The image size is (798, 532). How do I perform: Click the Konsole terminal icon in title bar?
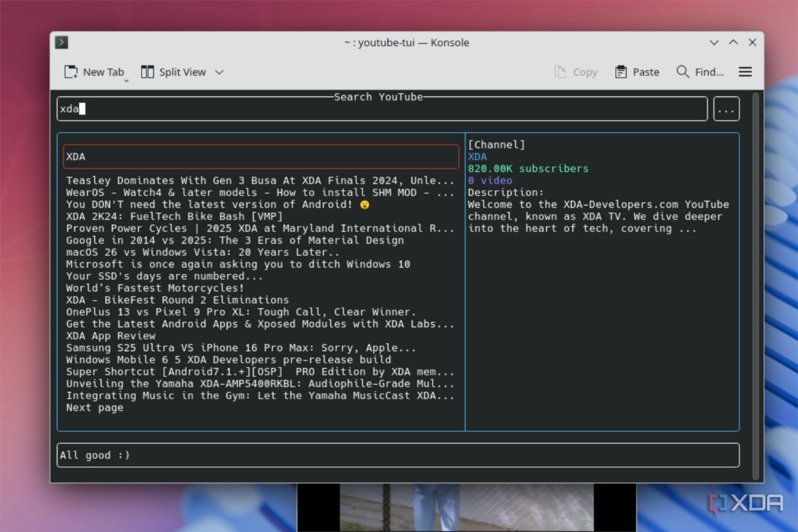[x=62, y=43]
